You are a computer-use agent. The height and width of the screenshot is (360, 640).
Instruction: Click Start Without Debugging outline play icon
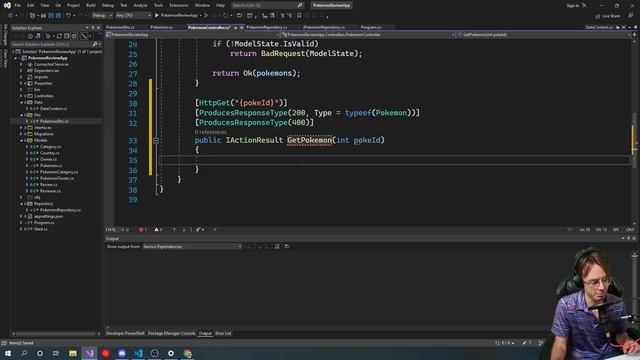(x=206, y=16)
